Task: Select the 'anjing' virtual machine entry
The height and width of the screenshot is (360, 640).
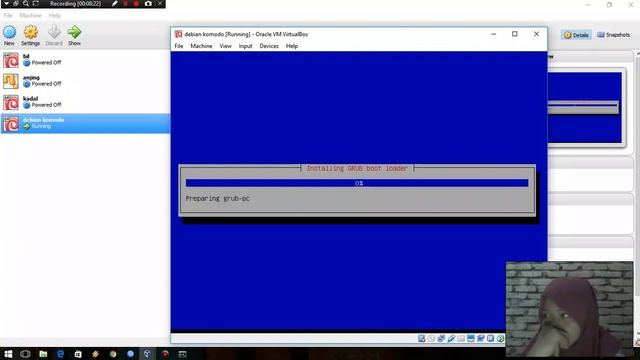Action: (x=85, y=81)
